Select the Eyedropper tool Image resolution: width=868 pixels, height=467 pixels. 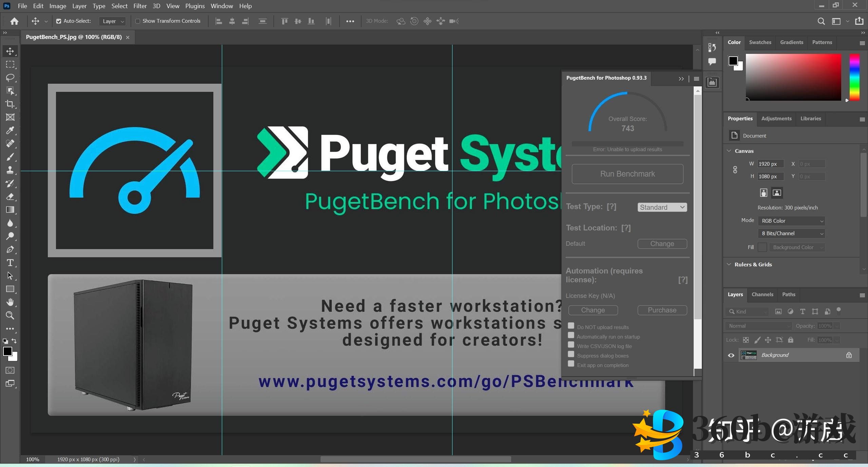pyautogui.click(x=10, y=130)
